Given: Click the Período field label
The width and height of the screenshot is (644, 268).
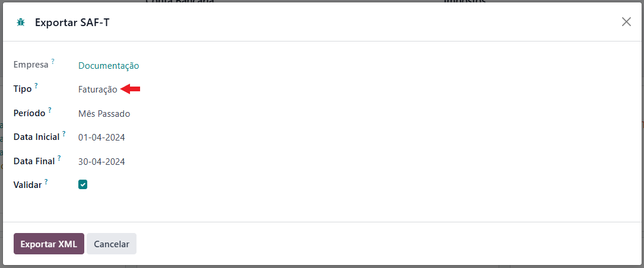Looking at the screenshot, I should coord(29,113).
